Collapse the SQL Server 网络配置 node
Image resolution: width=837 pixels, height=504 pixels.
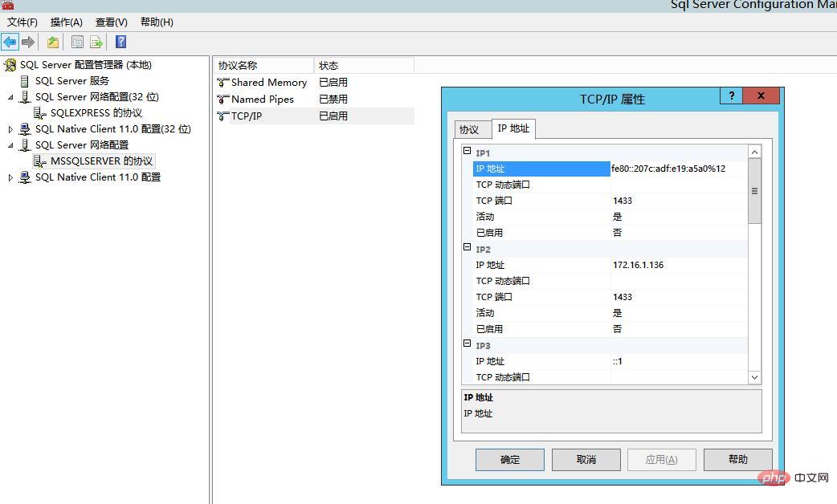tap(10, 145)
